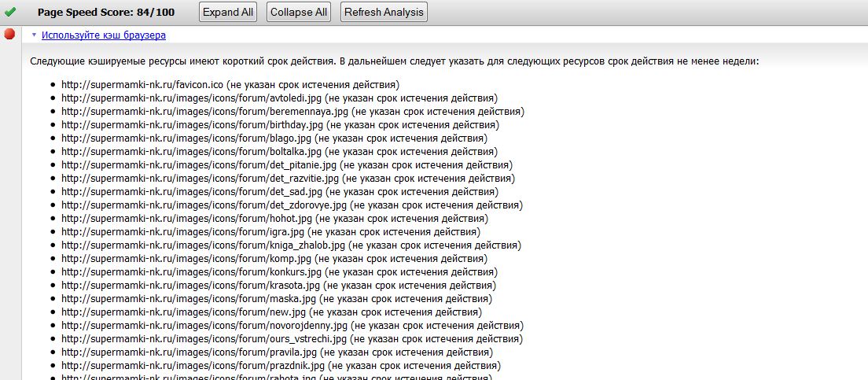Click the green checkmark score icon
Image resolution: width=868 pixels, height=380 pixels.
pyautogui.click(x=10, y=12)
